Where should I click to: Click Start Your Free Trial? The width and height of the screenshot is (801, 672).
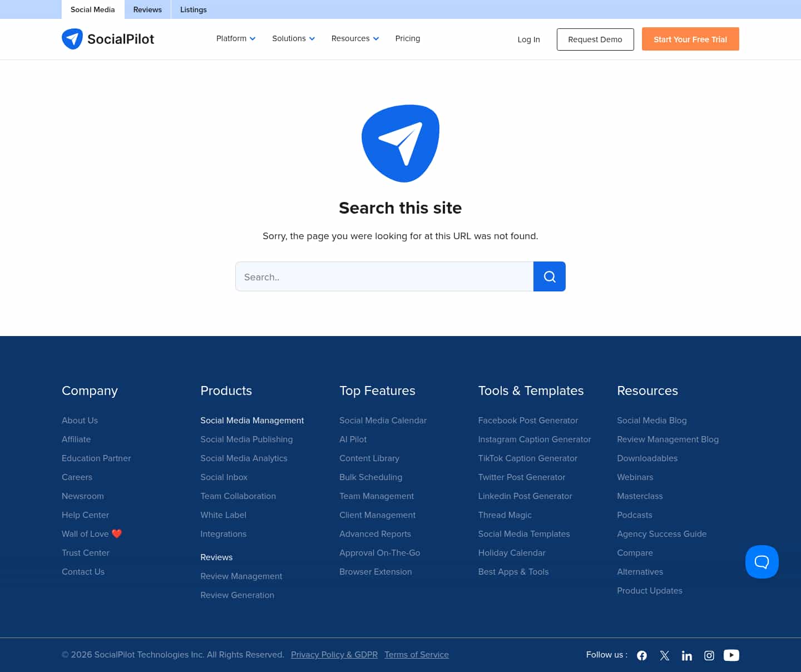tap(690, 39)
